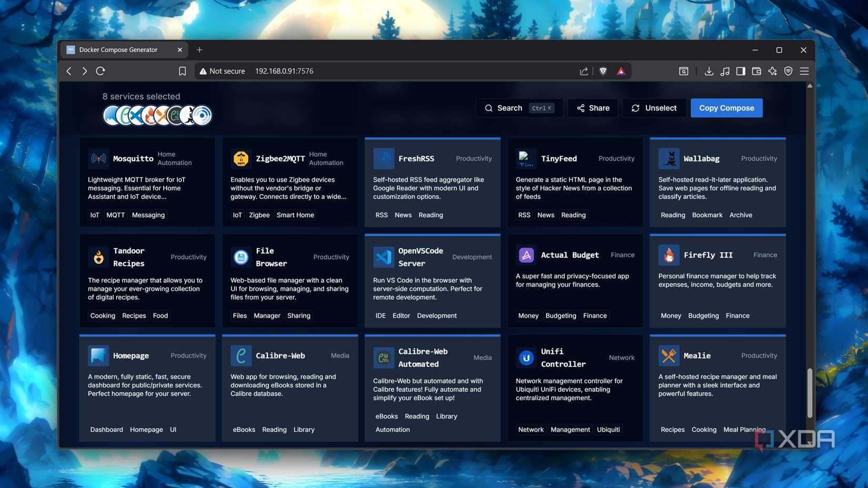Viewport: 868px width, 488px height.
Task: Click the FreshRSS service icon
Action: pos(383,158)
